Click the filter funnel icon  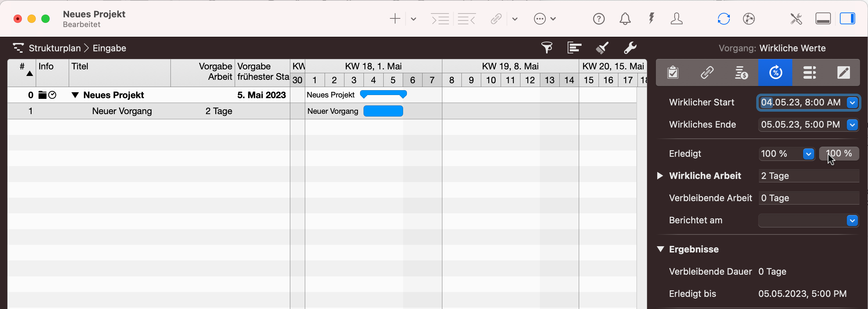(547, 48)
